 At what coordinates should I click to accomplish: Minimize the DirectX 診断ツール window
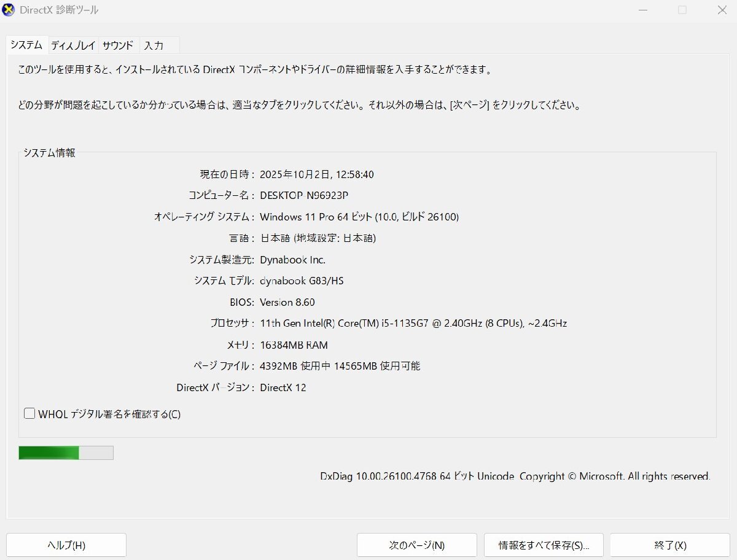click(642, 10)
